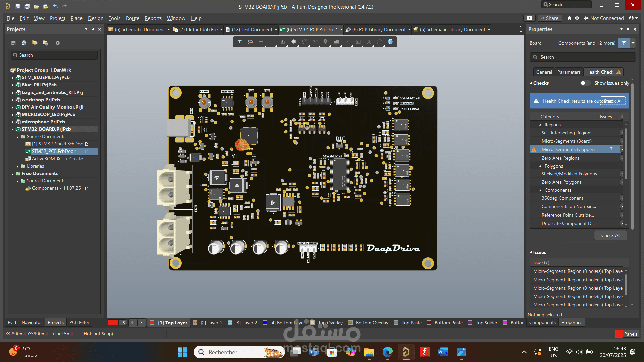The height and width of the screenshot is (362, 644).
Task: Collapse the Issues section
Action: (x=531, y=252)
